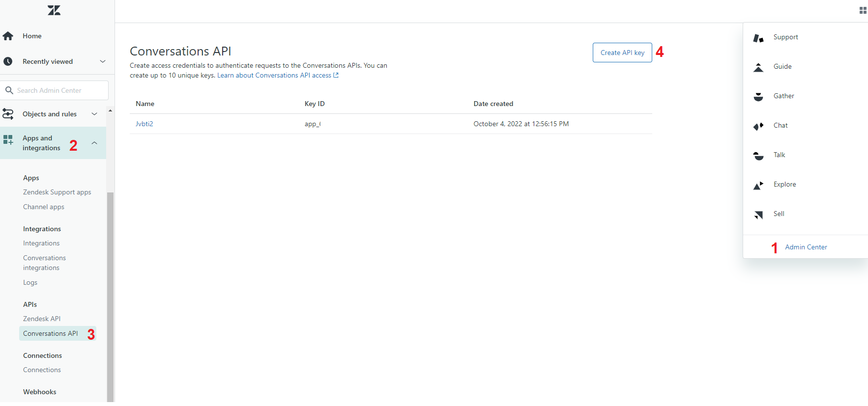868x406 pixels.
Task: Click the Talk product icon
Action: coord(758,156)
